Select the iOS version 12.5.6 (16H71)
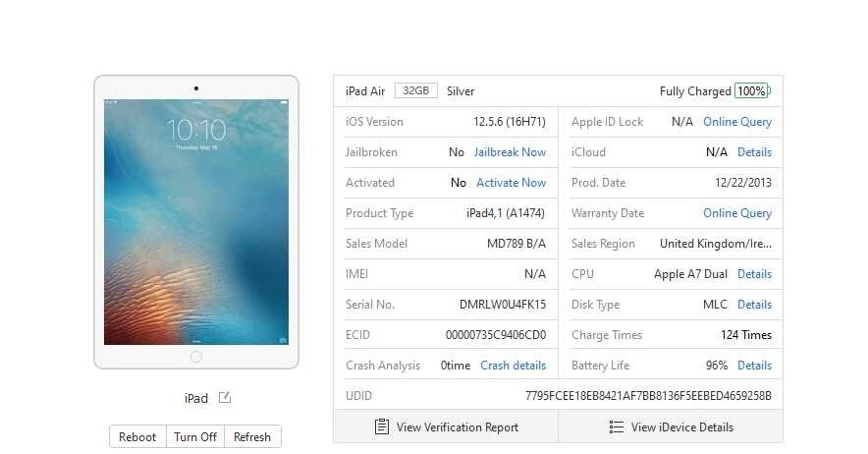868x454 pixels. pyautogui.click(x=510, y=122)
